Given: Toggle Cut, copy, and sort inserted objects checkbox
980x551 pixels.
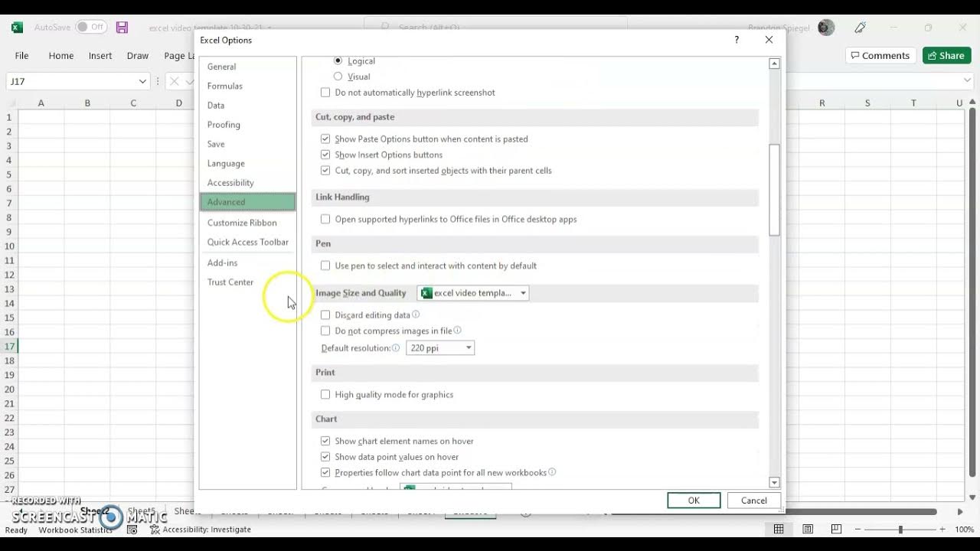Looking at the screenshot, I should click(x=325, y=171).
